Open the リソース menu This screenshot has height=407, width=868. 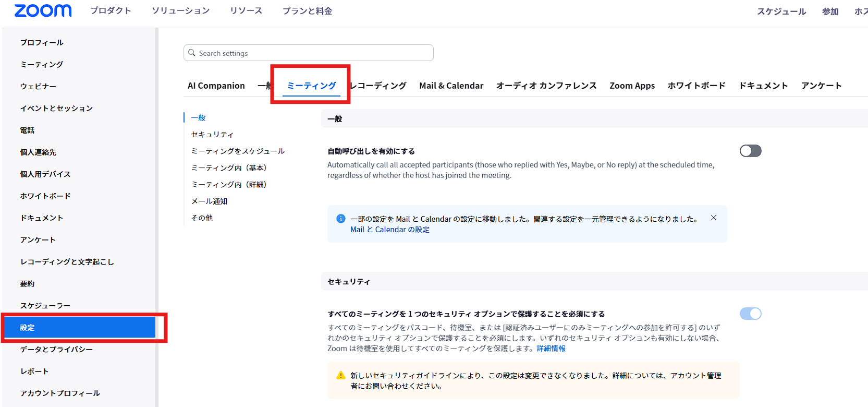(x=246, y=10)
